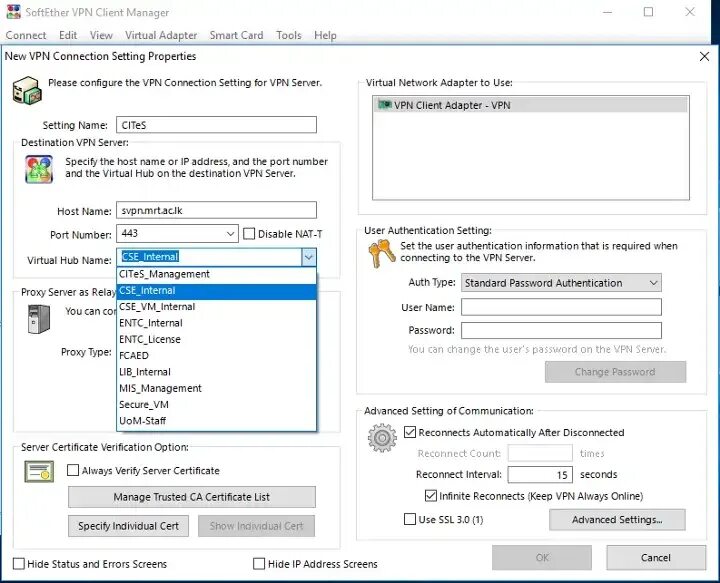Open Advanced Settings button

coord(617,520)
